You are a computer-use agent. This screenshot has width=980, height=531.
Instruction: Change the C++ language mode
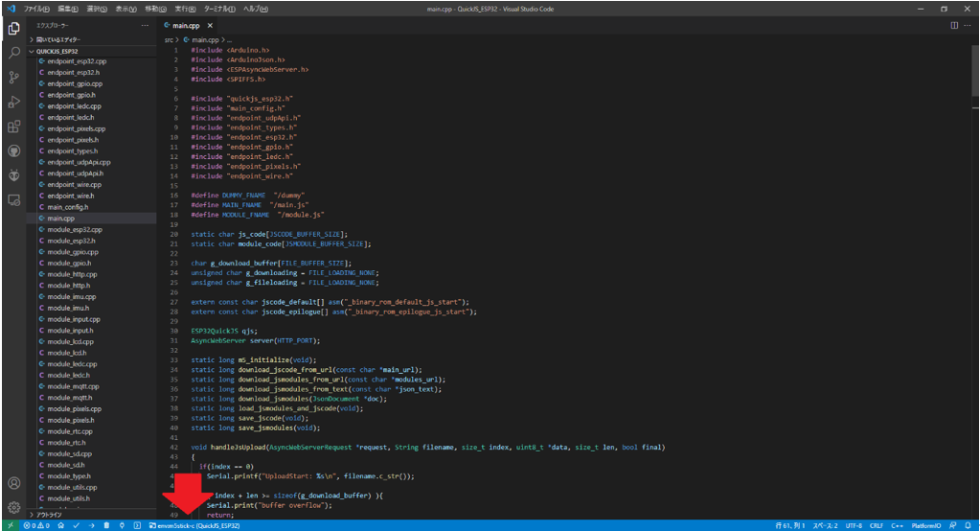(x=897, y=525)
